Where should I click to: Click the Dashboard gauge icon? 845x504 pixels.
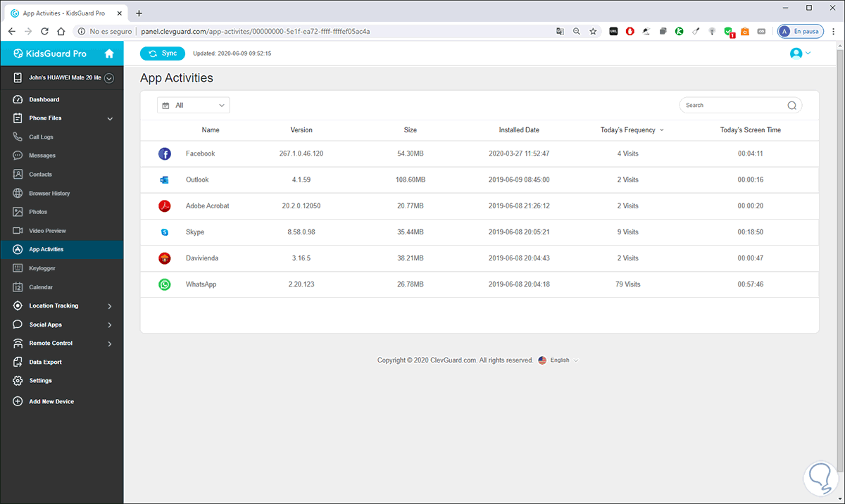[x=18, y=99]
